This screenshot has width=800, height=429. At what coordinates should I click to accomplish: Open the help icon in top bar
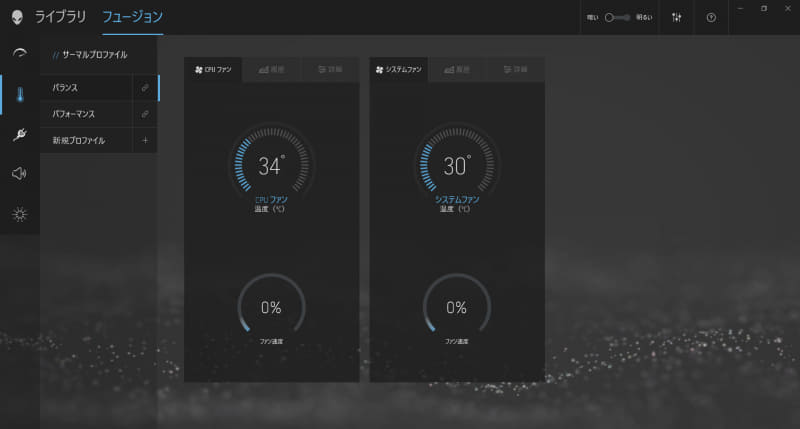[x=711, y=17]
